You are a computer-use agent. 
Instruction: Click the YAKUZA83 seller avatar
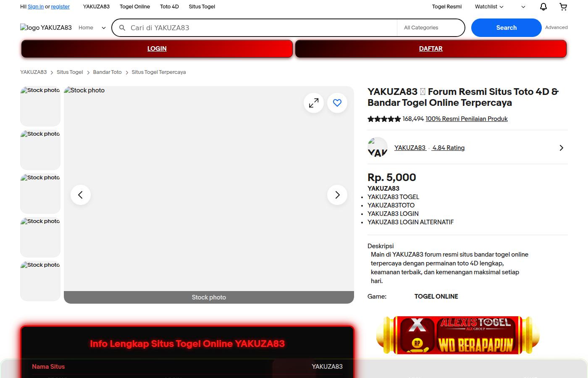378,147
